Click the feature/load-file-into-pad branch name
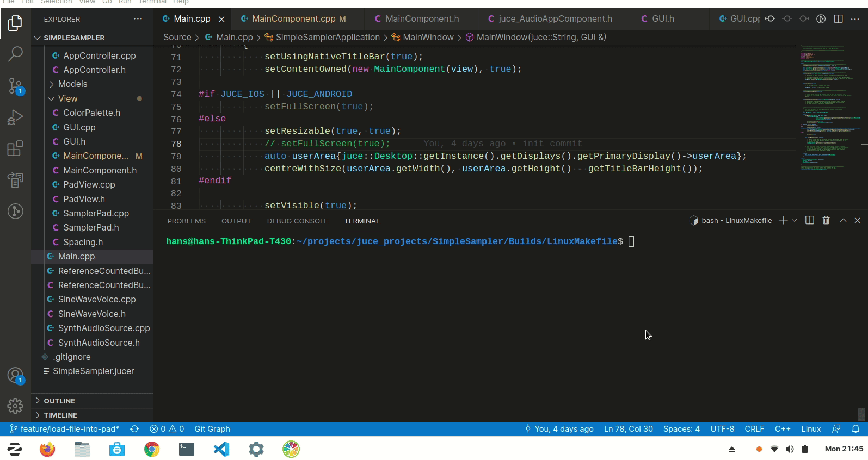Screen dimensions: 868x460 [x=69, y=429]
